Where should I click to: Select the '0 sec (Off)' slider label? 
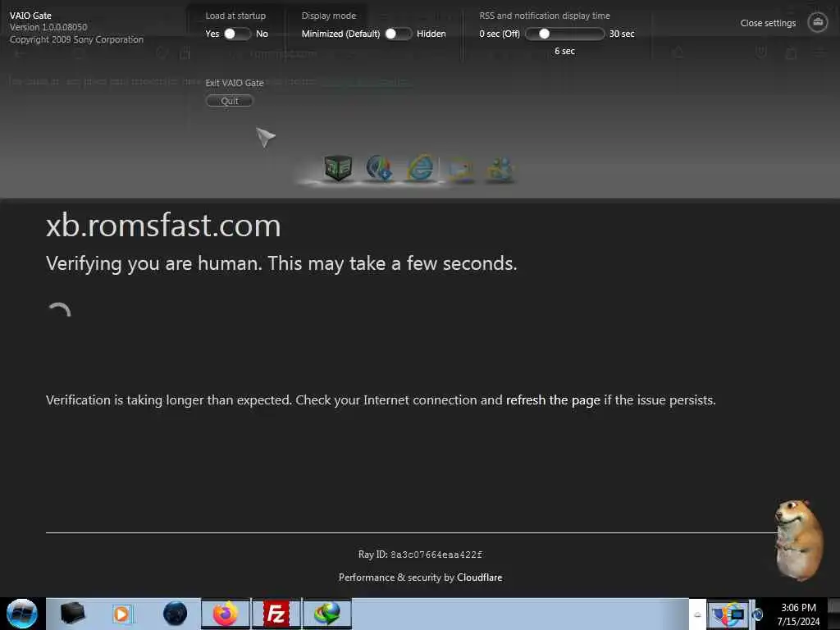500,34
